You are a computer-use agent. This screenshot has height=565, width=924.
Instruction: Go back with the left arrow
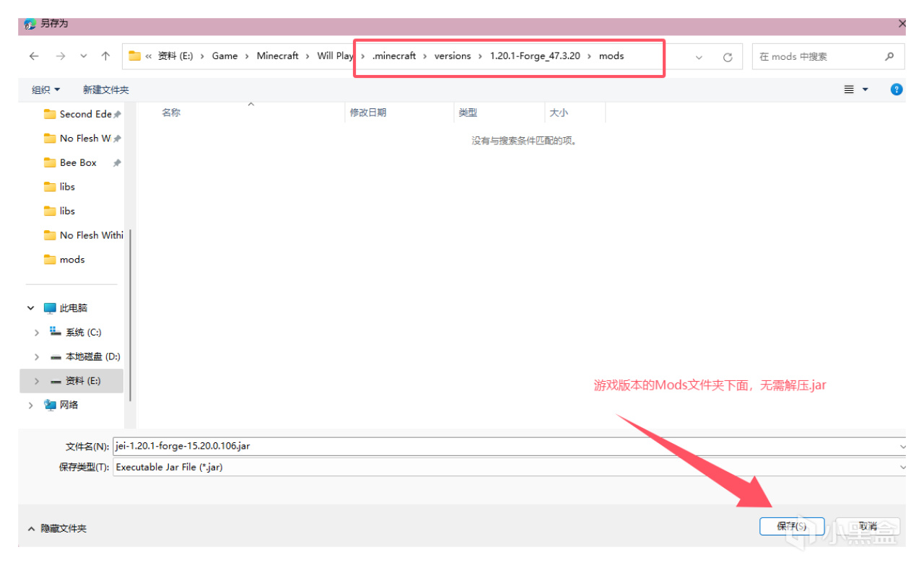pos(34,56)
